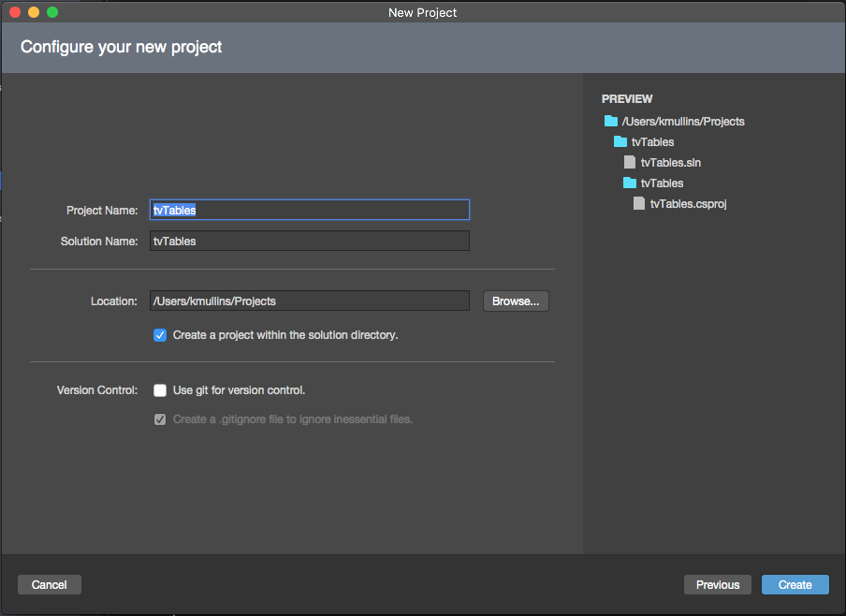Click the Location path field
The height and width of the screenshot is (616, 846).
point(310,301)
